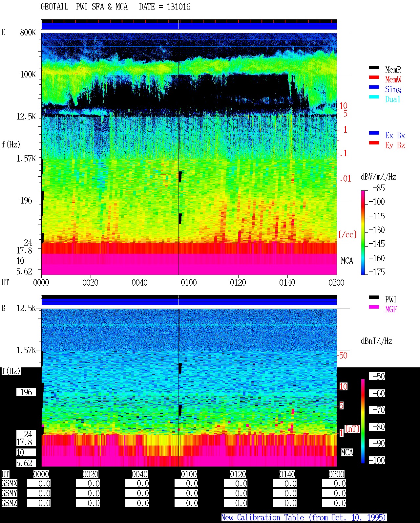Click the 100K frequency axis label
420x523 pixels.
coord(28,74)
